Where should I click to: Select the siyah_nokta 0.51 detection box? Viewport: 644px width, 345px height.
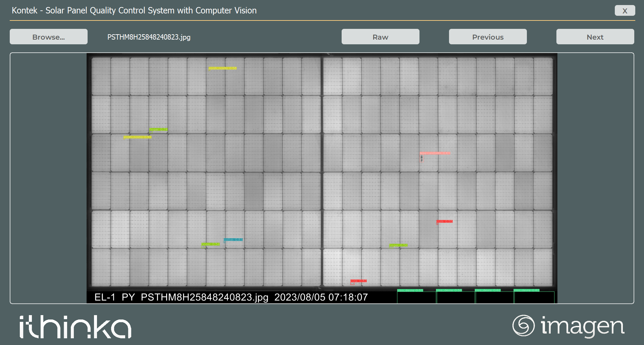point(138,137)
